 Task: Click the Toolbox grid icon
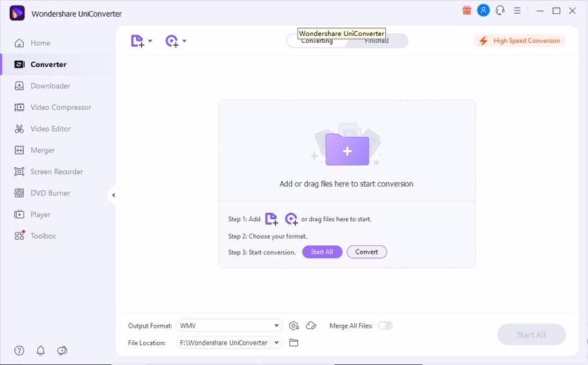(x=19, y=235)
